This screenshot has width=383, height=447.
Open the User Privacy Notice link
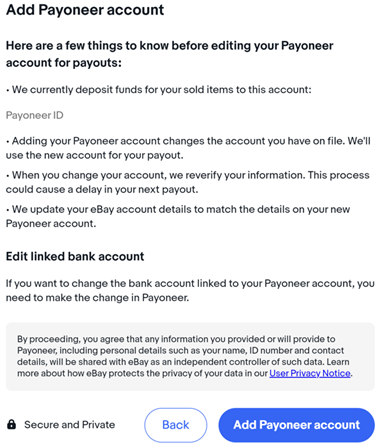pos(310,373)
